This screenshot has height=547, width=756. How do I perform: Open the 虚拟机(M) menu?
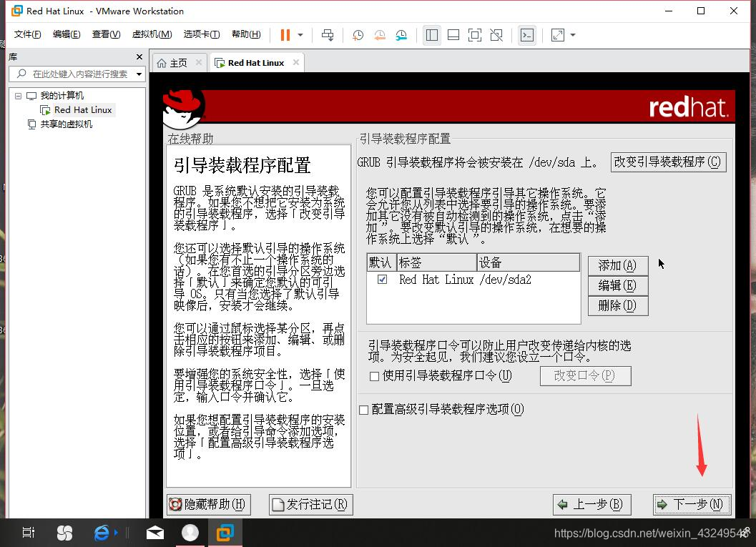click(152, 34)
